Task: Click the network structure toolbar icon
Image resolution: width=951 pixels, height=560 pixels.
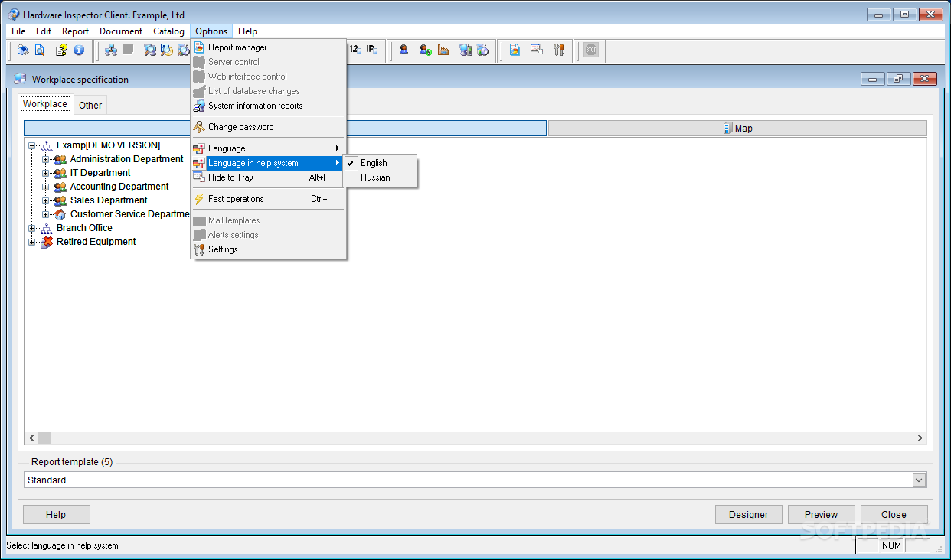Action: [111, 50]
